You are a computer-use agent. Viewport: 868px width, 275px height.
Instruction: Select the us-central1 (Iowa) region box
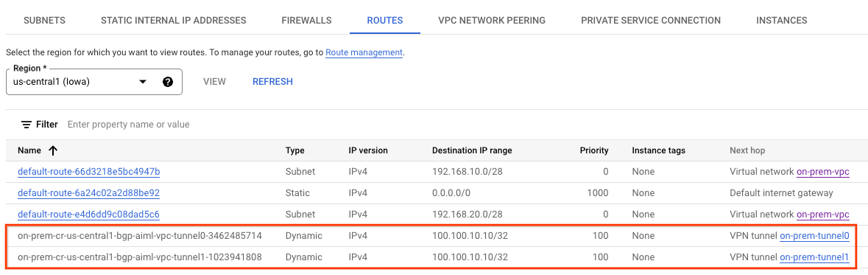click(94, 82)
